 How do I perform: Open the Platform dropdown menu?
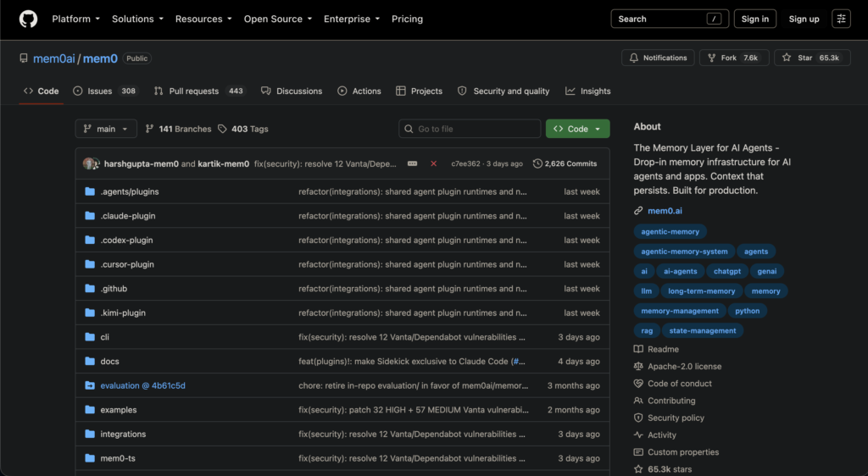(75, 19)
